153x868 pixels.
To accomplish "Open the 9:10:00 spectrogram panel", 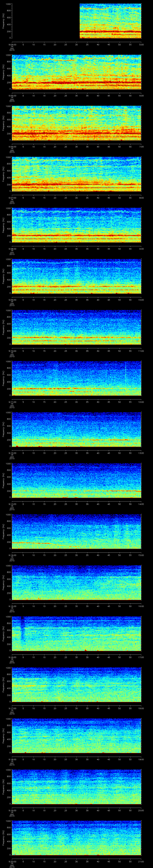I will 76,327.
